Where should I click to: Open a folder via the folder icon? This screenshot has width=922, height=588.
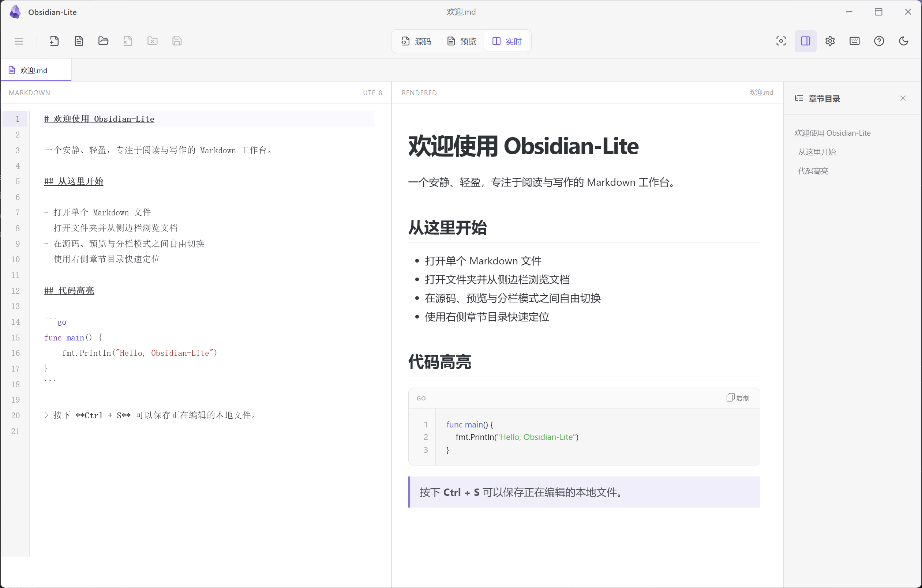click(104, 41)
